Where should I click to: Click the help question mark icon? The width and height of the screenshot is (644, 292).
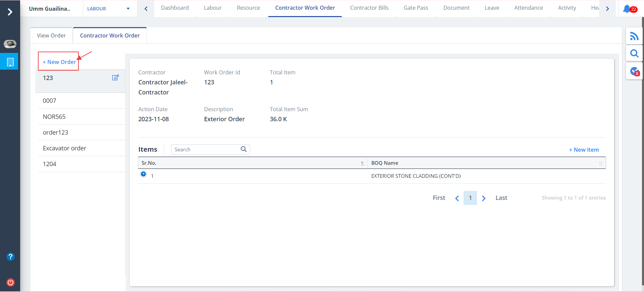(10, 257)
